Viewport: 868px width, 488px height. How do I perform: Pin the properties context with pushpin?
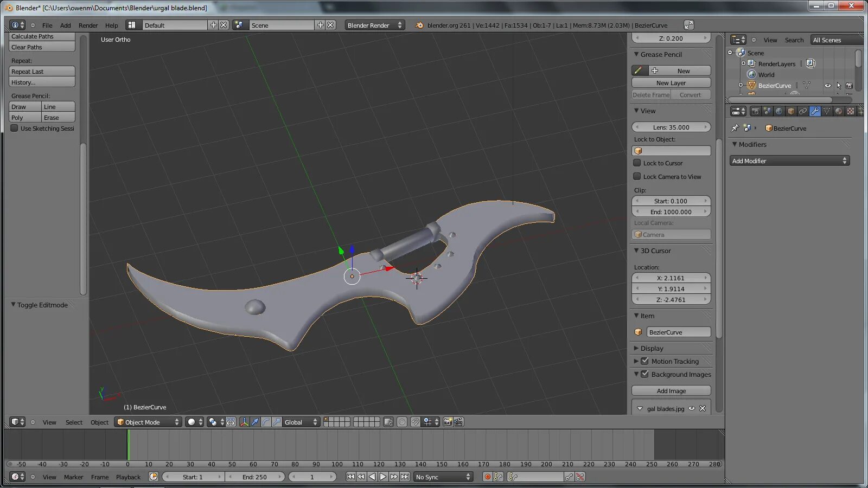735,128
